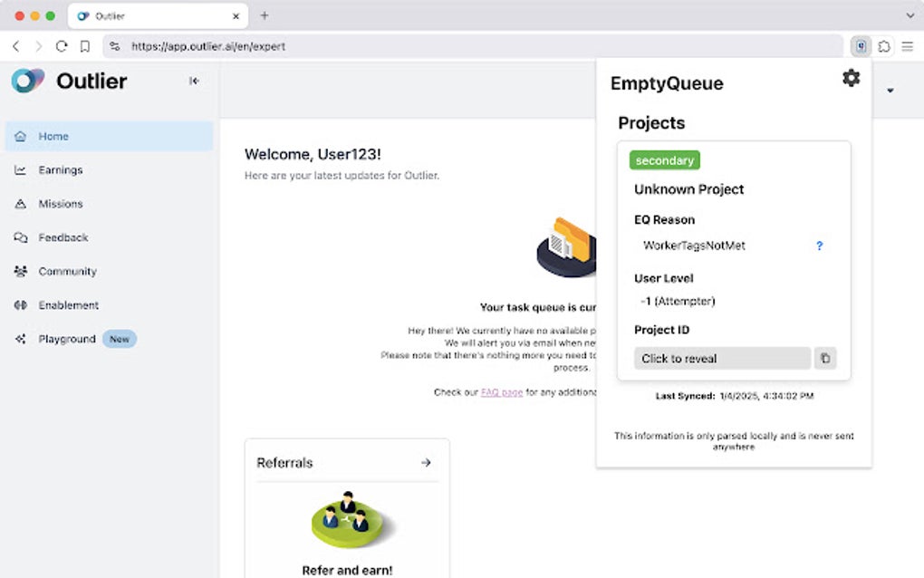The width and height of the screenshot is (924, 578).
Task: Open the browser extensions puzzle icon
Action: click(885, 46)
